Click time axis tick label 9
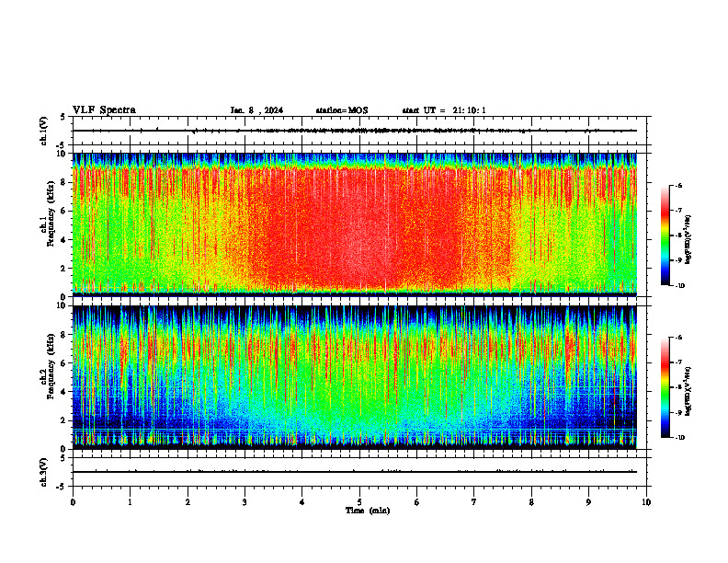The width and height of the screenshot is (728, 563). [x=588, y=502]
